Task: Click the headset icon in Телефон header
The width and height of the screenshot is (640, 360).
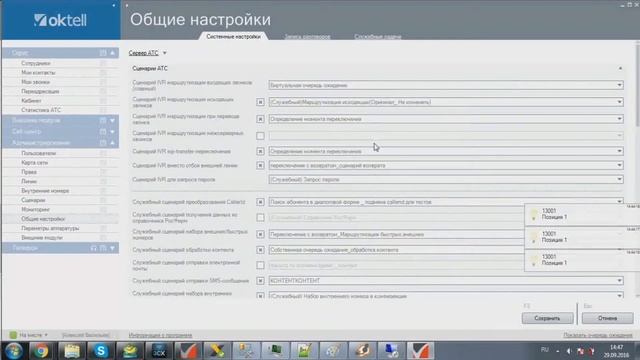Action: [94, 248]
